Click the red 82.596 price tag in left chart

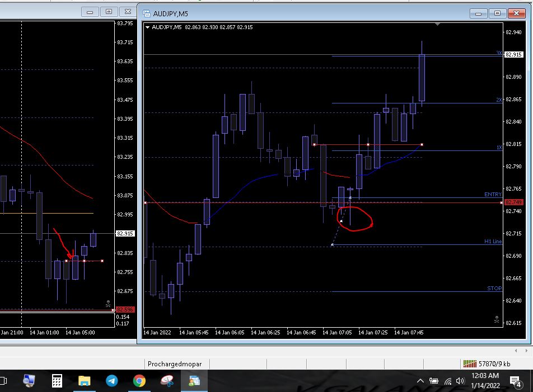(125, 310)
